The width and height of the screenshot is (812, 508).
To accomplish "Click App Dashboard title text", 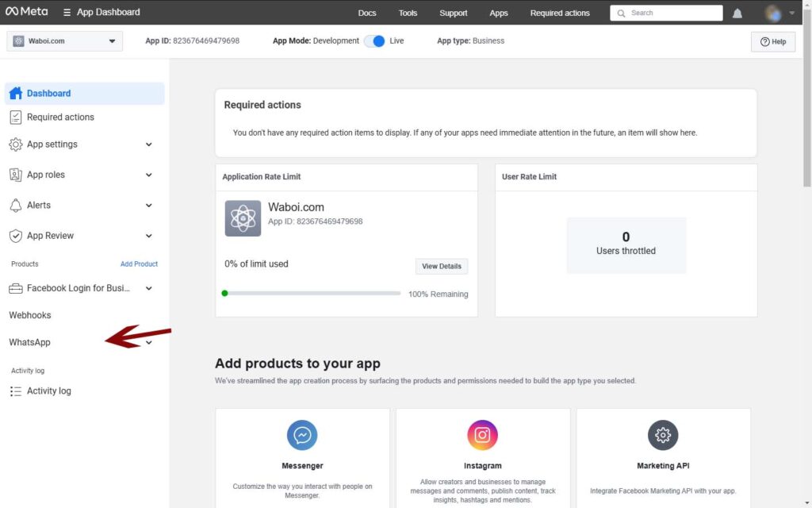I will 108,12.
